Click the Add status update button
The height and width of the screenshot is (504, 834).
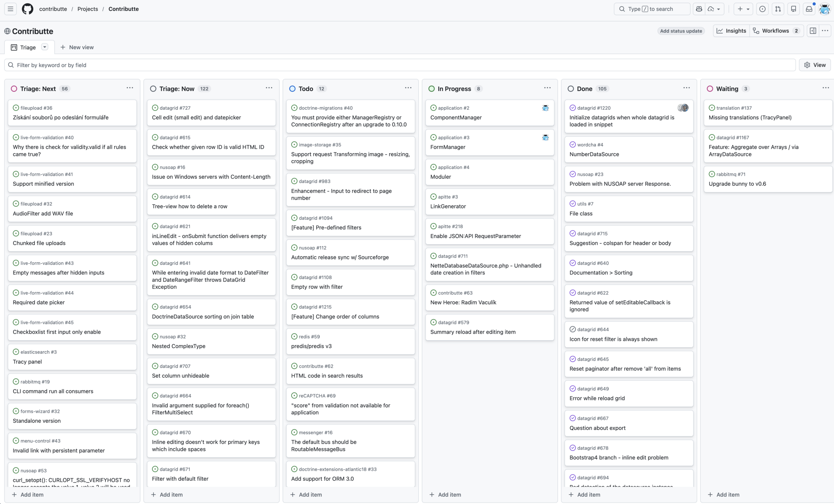(x=681, y=31)
